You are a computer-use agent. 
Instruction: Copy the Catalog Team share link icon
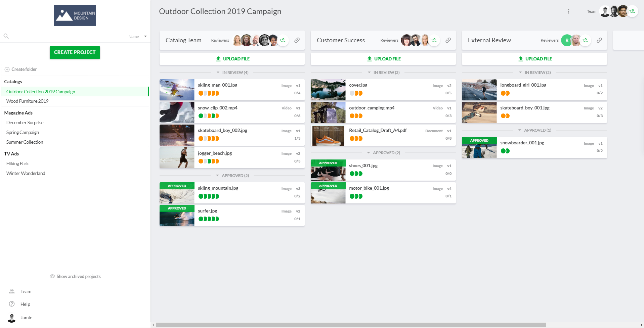[297, 40]
